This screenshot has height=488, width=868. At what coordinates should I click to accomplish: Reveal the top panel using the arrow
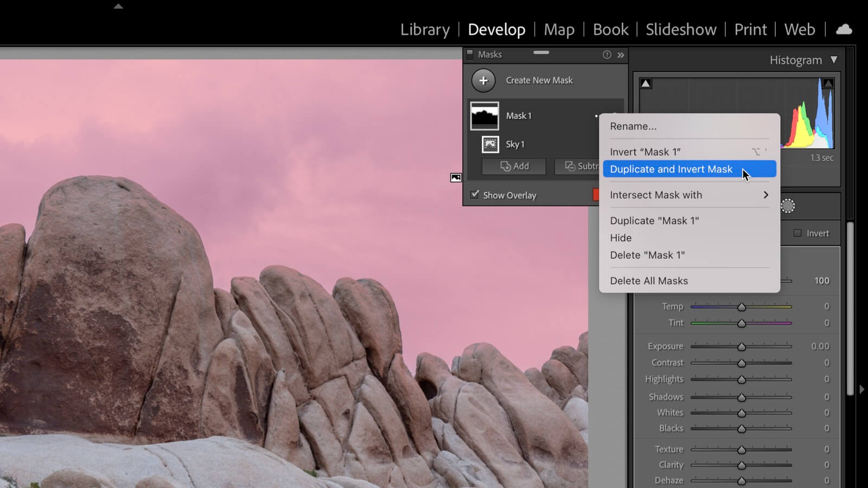tap(118, 7)
